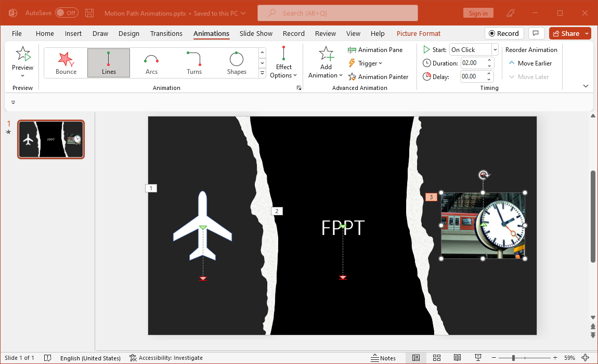This screenshot has height=364, width=598.
Task: Open Reading View from status bar
Action: (x=457, y=358)
